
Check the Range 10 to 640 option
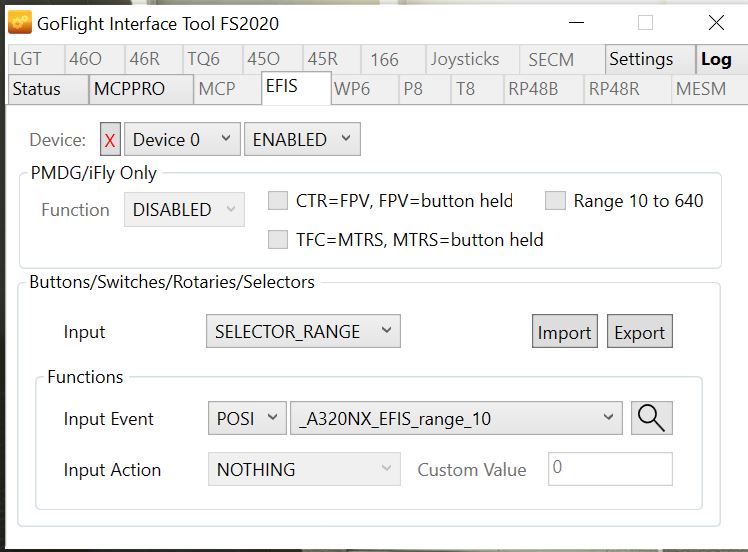555,201
